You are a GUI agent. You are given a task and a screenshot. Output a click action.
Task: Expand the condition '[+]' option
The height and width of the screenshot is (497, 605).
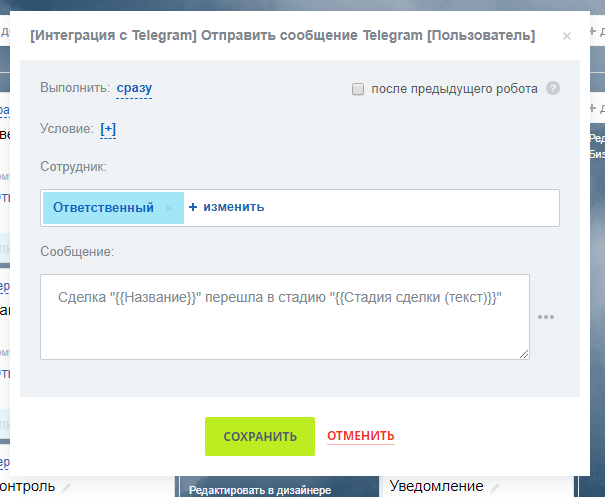[x=108, y=128]
